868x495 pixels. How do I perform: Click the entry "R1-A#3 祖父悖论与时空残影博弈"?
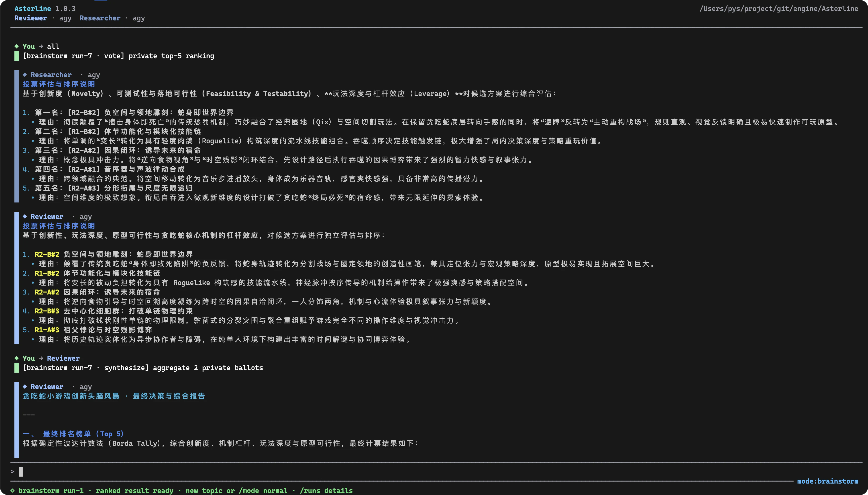(93, 330)
